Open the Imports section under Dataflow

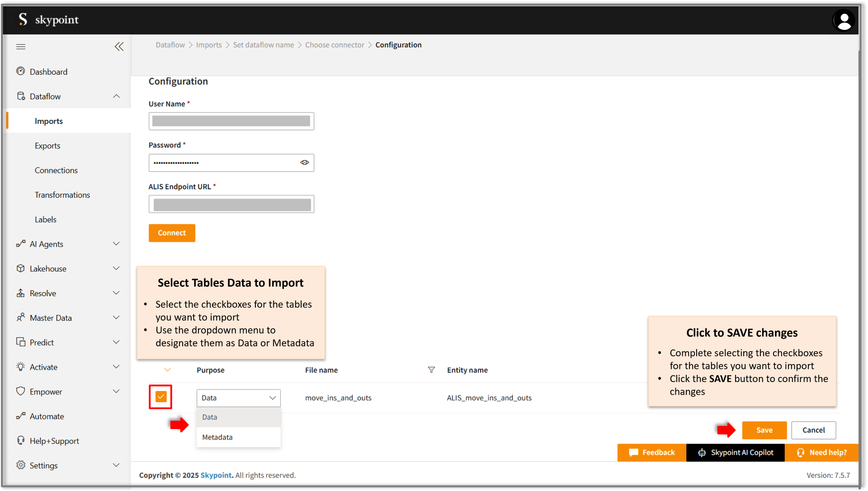coord(49,120)
